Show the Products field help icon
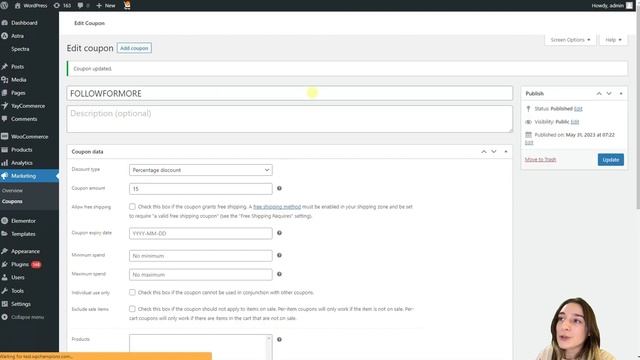The image size is (640, 360). tap(279, 340)
